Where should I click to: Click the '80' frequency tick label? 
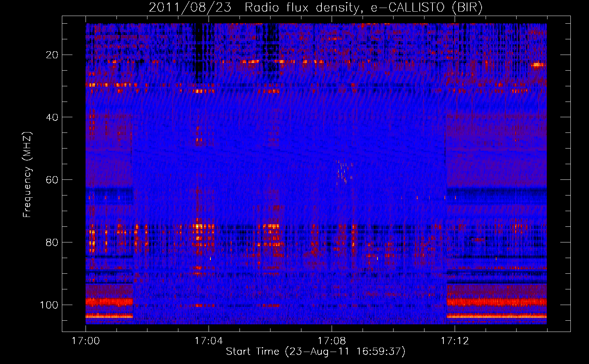tap(52, 242)
